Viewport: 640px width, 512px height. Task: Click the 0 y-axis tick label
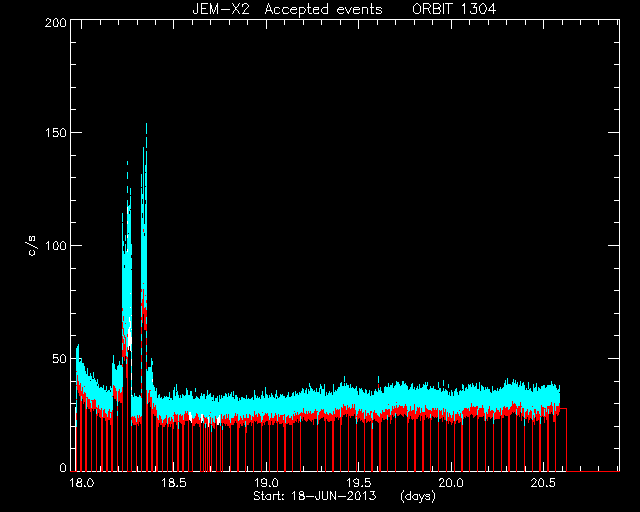coord(63,468)
